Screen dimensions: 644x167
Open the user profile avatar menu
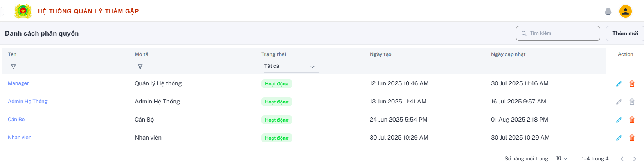[x=626, y=11]
